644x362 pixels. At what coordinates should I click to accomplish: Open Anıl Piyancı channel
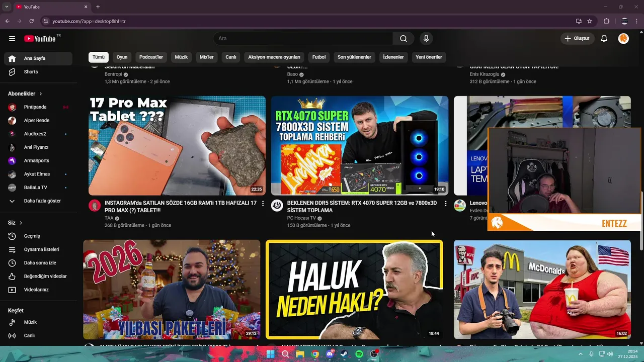click(x=38, y=147)
